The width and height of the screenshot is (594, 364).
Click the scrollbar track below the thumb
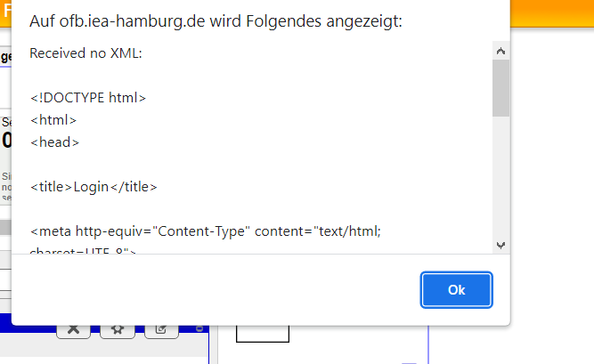[x=500, y=177]
